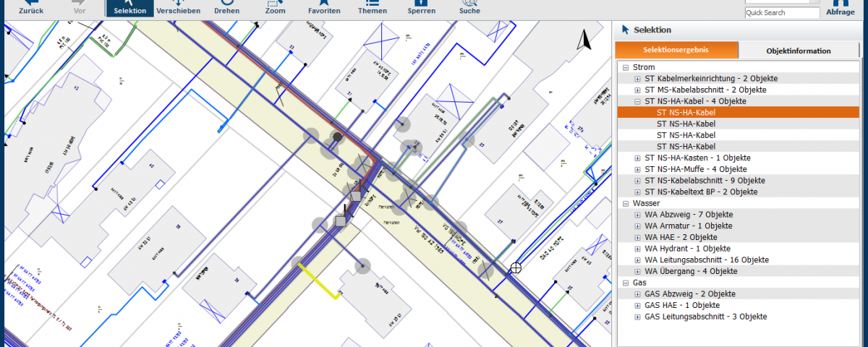
Task: Open Favoriten in the toolbar
Action: point(324,7)
